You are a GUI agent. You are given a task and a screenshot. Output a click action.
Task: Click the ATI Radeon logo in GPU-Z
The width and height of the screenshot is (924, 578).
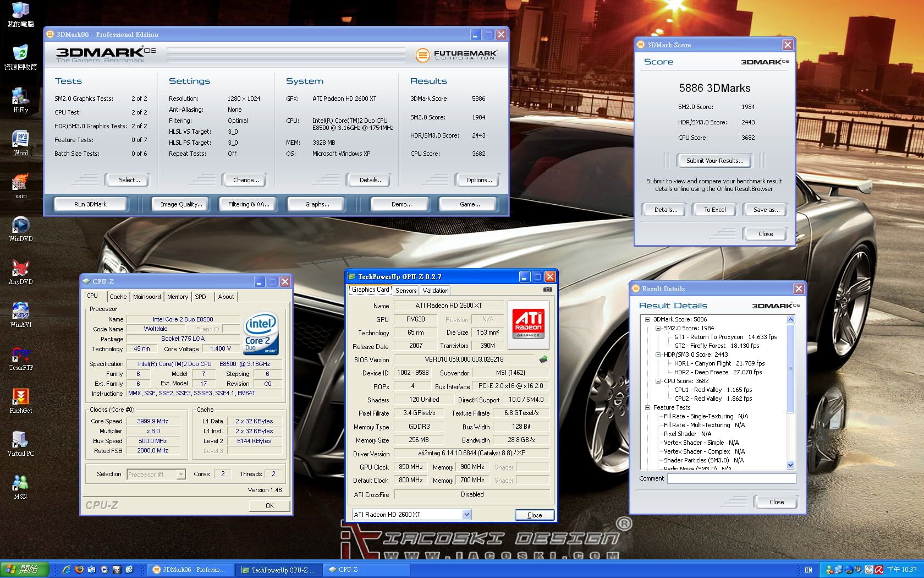click(x=528, y=323)
